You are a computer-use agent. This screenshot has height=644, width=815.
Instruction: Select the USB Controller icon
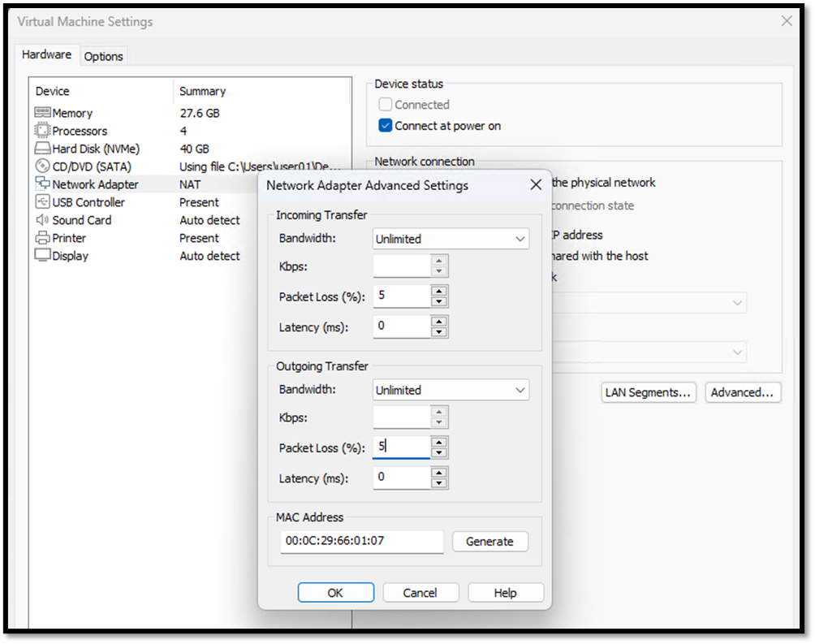pos(41,201)
